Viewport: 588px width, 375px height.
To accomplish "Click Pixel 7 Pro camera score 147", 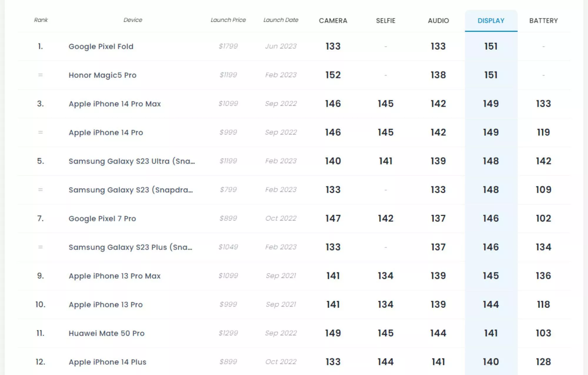I will [x=333, y=218].
